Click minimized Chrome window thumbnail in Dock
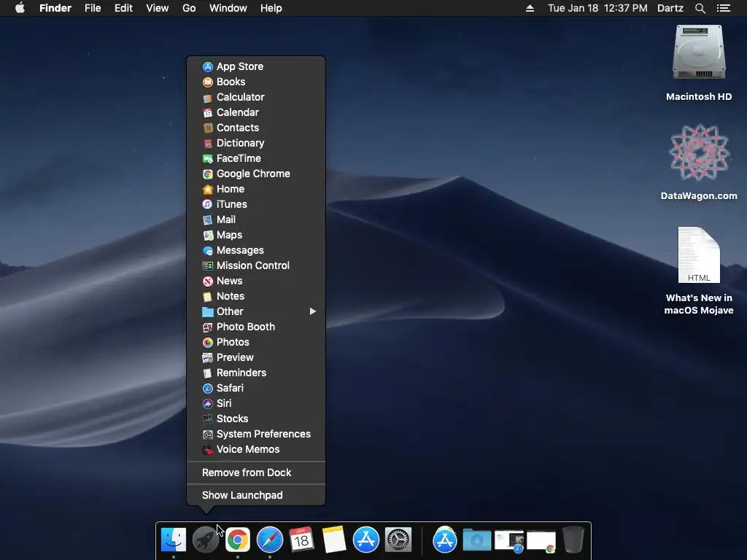The height and width of the screenshot is (560, 747). [541, 542]
